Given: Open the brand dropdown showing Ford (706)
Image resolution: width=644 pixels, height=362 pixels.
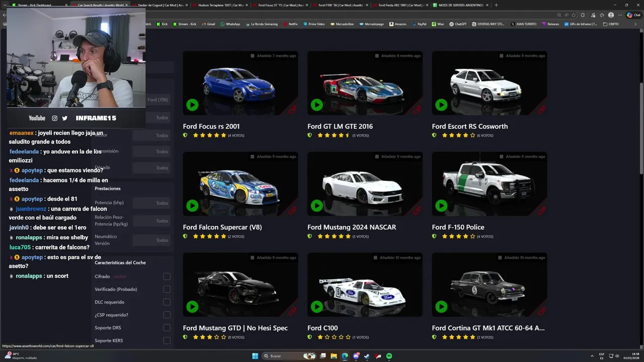Looking at the screenshot, I should click(x=157, y=100).
